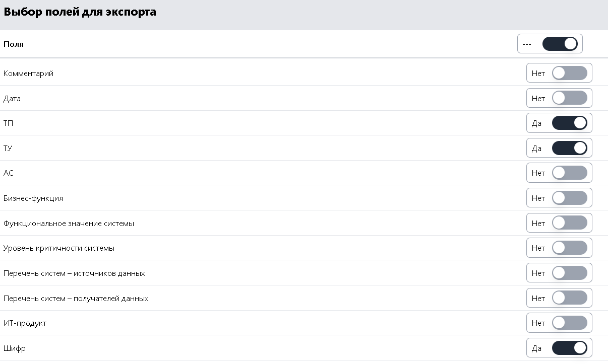The width and height of the screenshot is (608, 364).
Task: Switch on Уровень критичности системы toggle
Action: [570, 248]
